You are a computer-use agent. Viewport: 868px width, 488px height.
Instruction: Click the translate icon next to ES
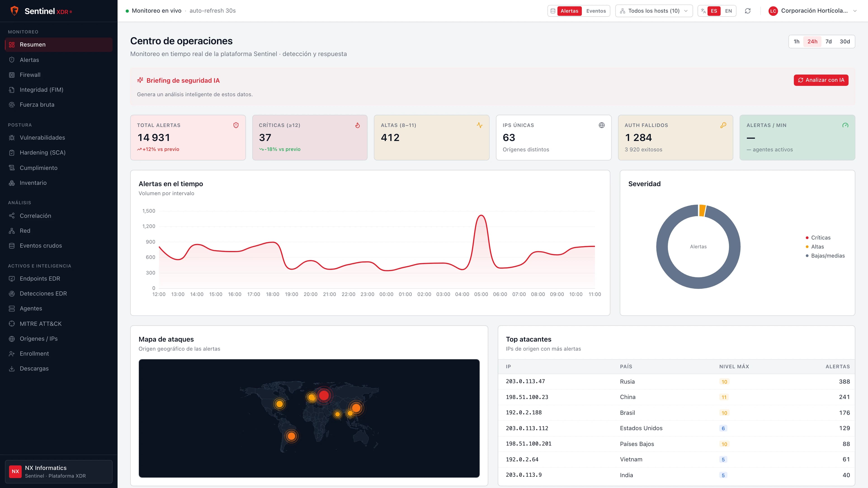(703, 11)
